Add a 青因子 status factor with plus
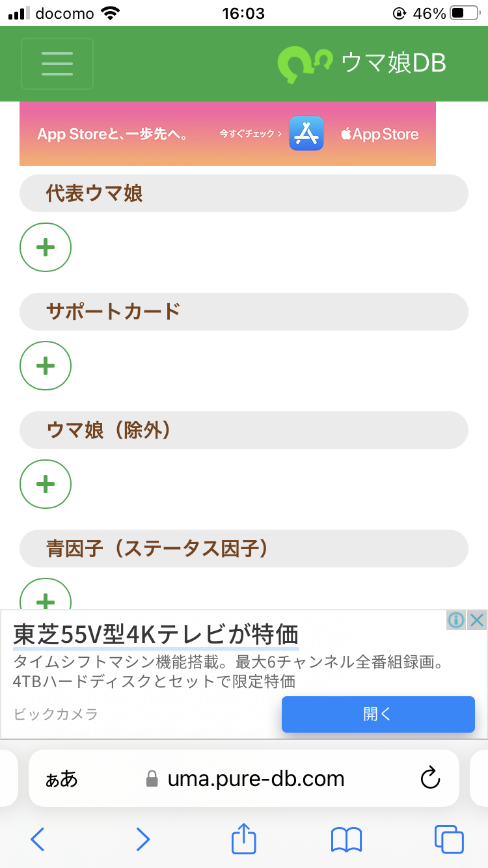This screenshot has height=868, width=488. 46,593
